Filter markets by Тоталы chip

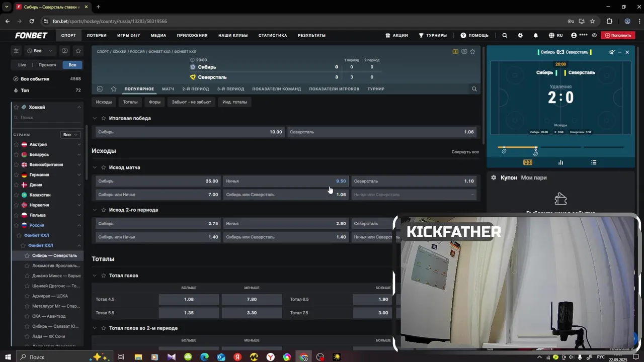[x=130, y=102]
